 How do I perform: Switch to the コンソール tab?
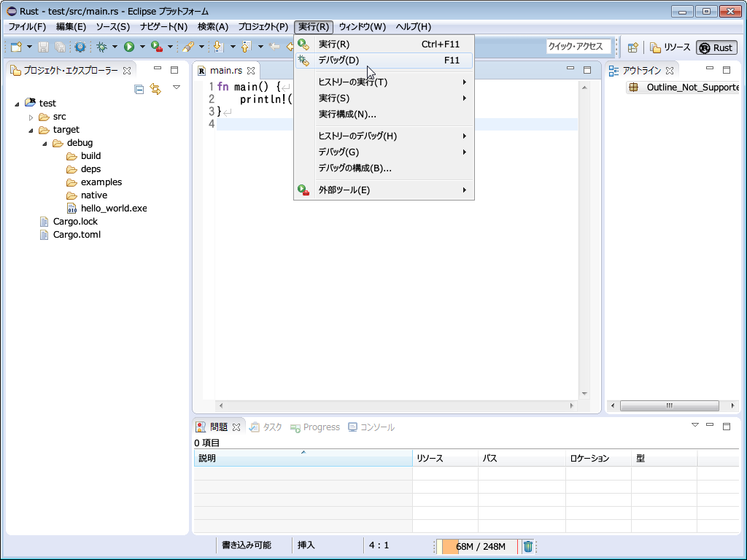tap(371, 427)
